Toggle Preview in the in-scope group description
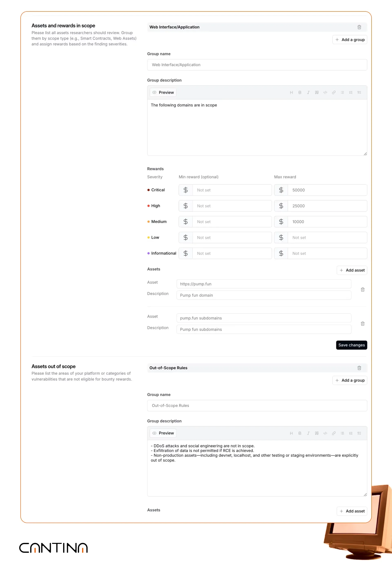Screen dimensions: 392x567 (x=163, y=92)
